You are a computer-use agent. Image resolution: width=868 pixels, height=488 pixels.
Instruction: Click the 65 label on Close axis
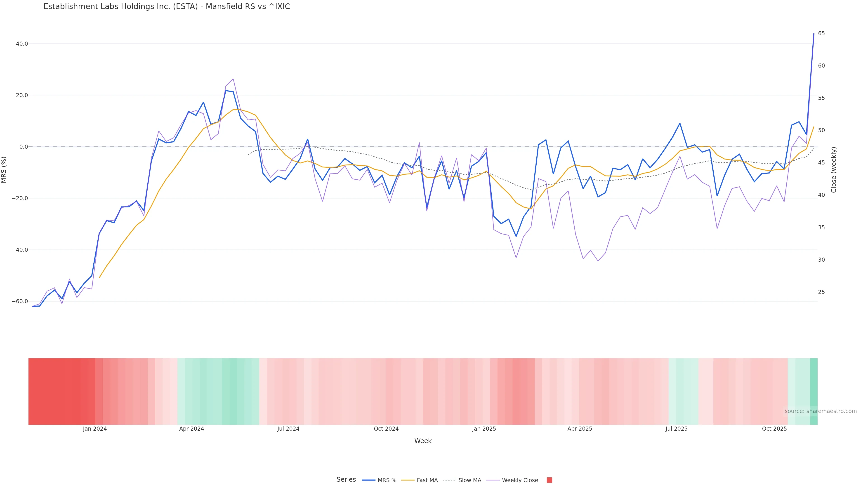(821, 33)
